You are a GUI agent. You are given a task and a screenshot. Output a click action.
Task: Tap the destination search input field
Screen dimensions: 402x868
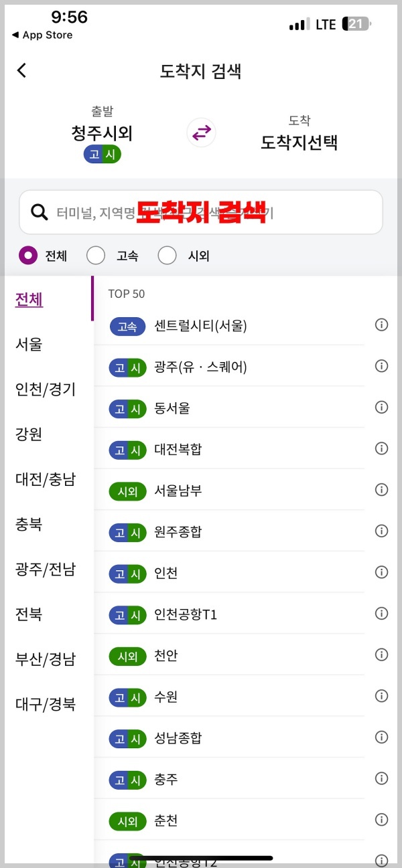point(201,211)
